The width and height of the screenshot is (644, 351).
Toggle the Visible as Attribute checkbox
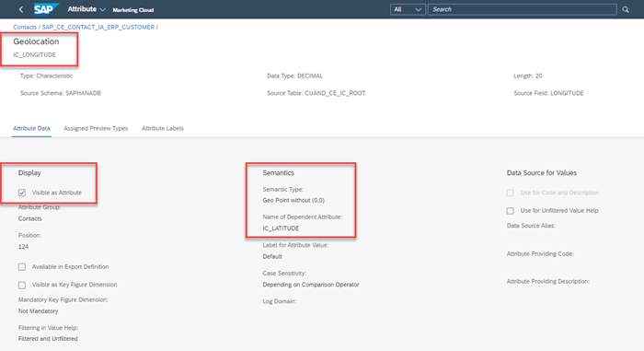click(x=22, y=193)
